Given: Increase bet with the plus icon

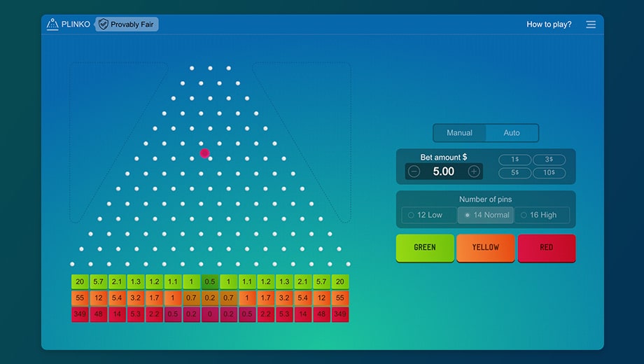Looking at the screenshot, I should point(474,171).
